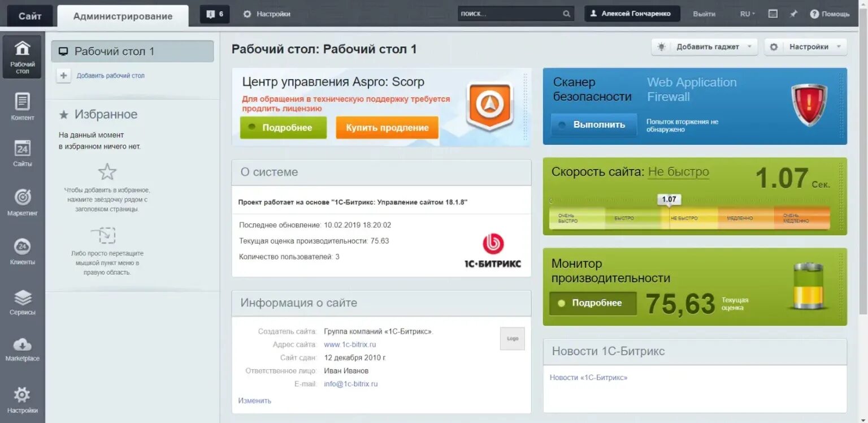Click the Logo placeholder thumbnail
The width and height of the screenshot is (868, 423).
513,338
